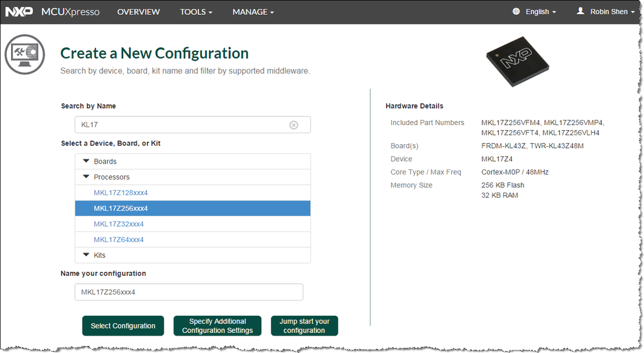Collapse the Processors section arrow
This screenshot has height=353, width=644.
(x=86, y=176)
